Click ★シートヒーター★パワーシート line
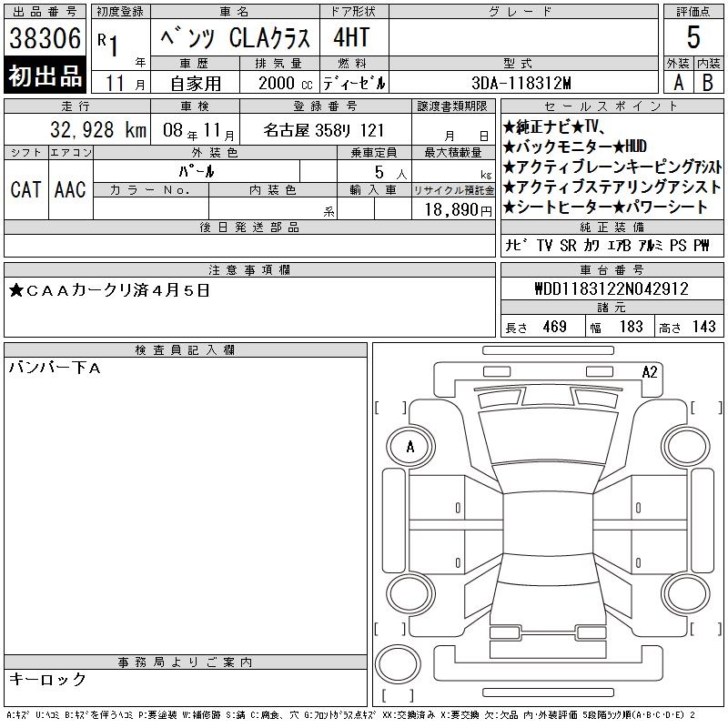 (605, 207)
